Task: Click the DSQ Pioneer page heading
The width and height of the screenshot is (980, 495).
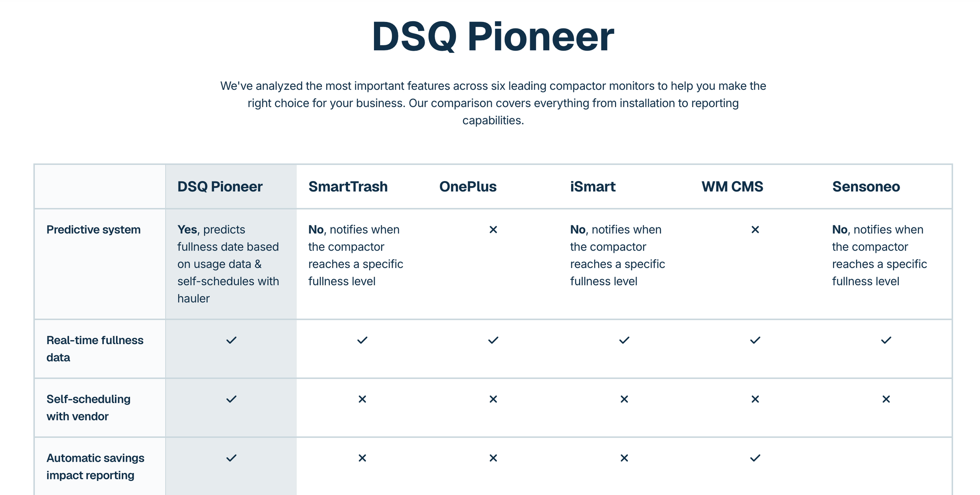Action: (x=493, y=36)
